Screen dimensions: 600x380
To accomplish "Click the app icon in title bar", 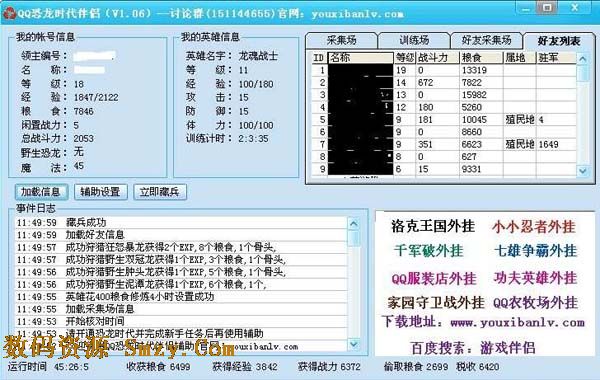I will click(x=9, y=13).
